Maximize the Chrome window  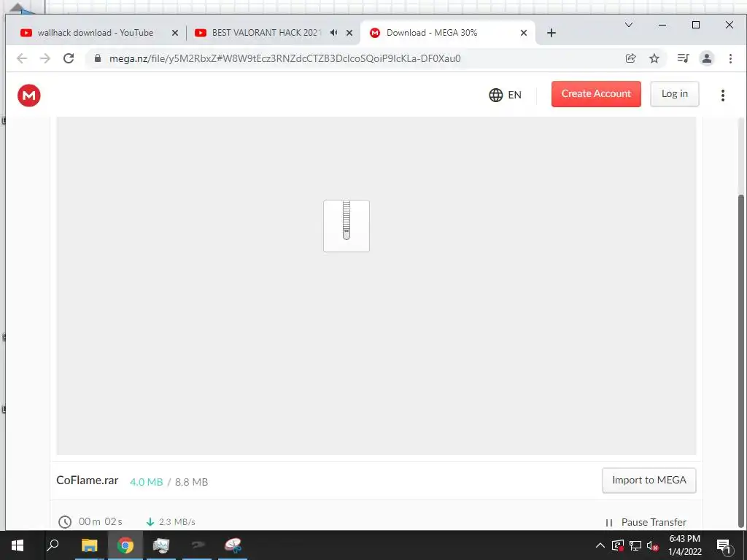(x=695, y=25)
